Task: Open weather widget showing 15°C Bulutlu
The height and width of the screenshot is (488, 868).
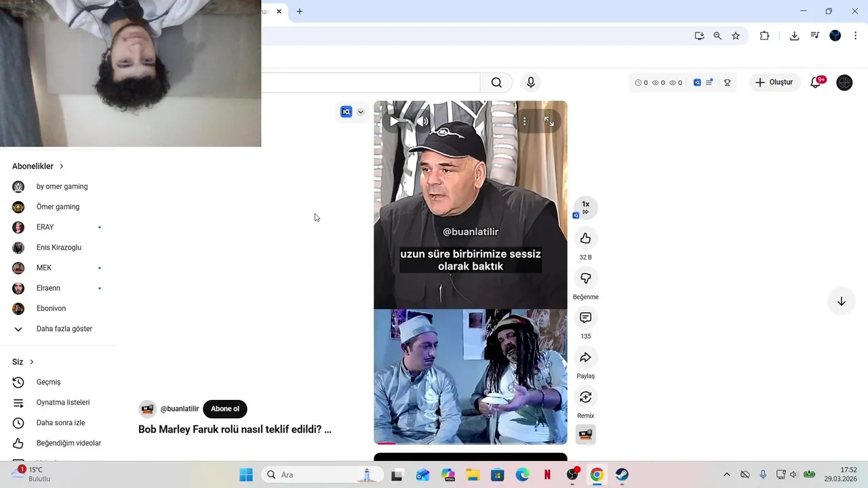Action: 31,474
